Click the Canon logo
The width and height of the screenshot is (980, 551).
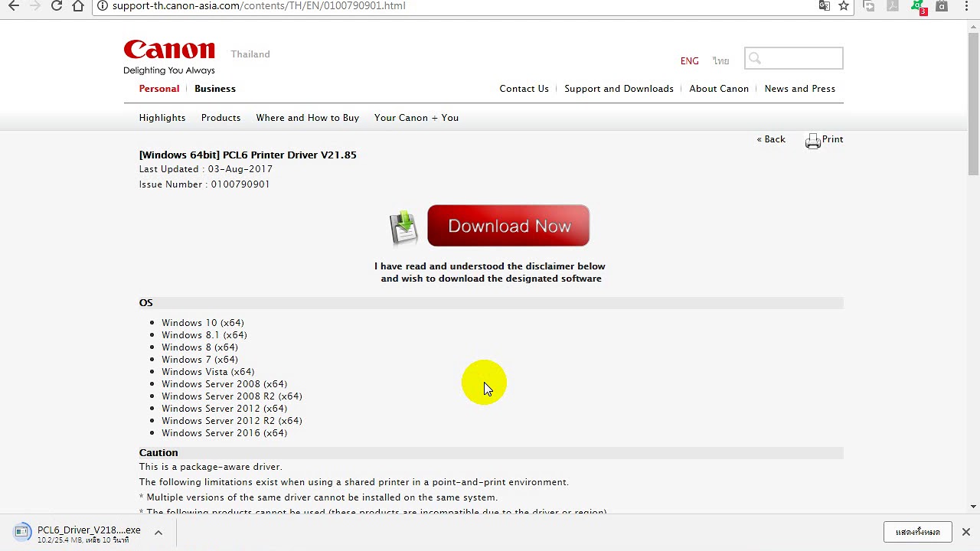[169, 50]
